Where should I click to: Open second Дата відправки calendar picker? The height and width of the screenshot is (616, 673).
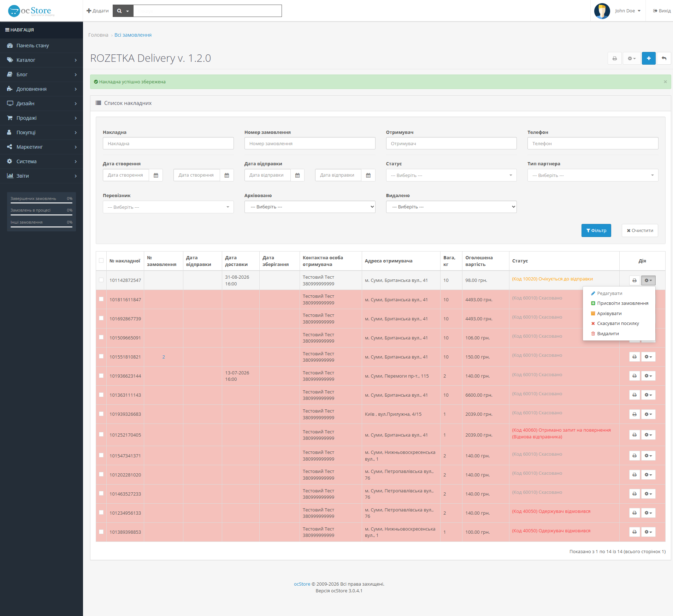(368, 175)
